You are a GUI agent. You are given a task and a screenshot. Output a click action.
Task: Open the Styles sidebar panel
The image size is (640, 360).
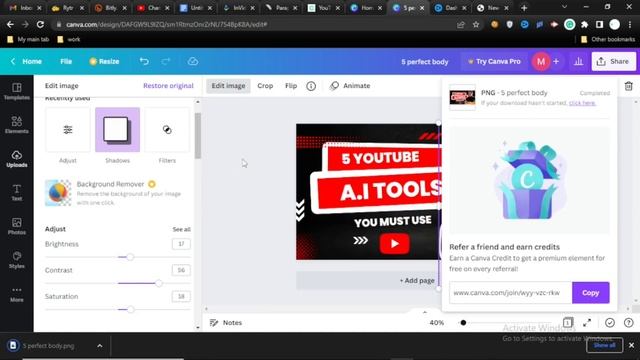click(x=17, y=260)
